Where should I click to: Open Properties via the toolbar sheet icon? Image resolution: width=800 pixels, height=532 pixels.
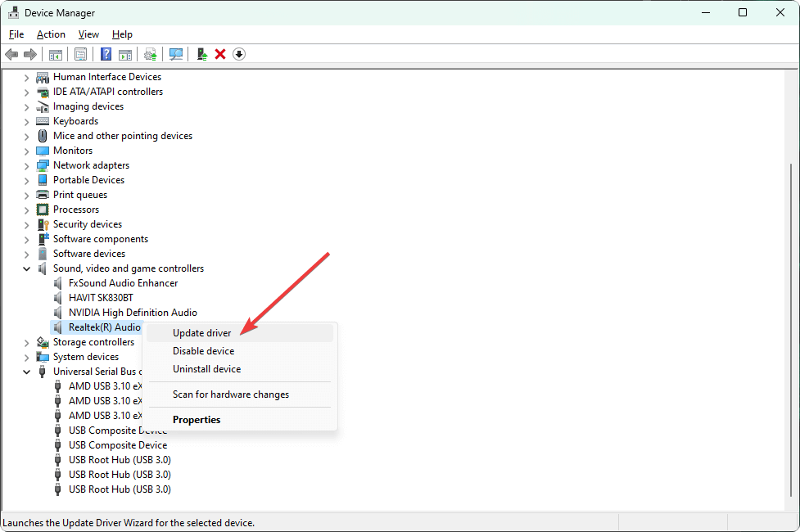click(80, 54)
